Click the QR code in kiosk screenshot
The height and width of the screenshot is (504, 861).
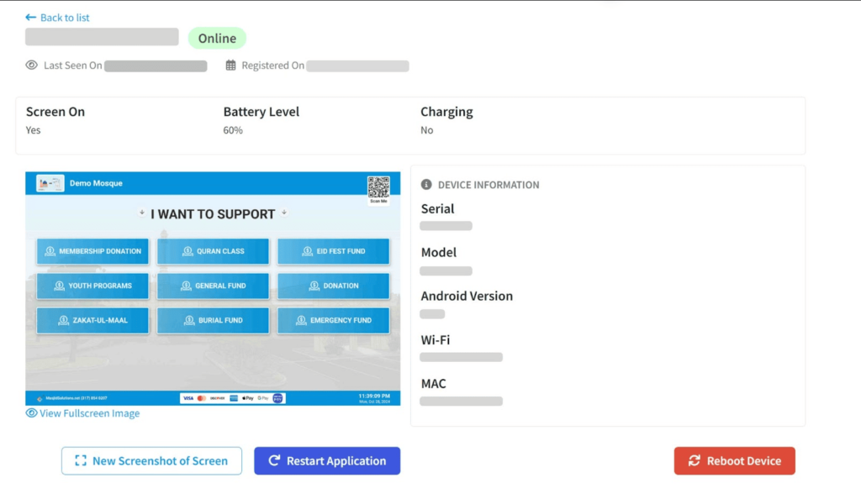378,187
